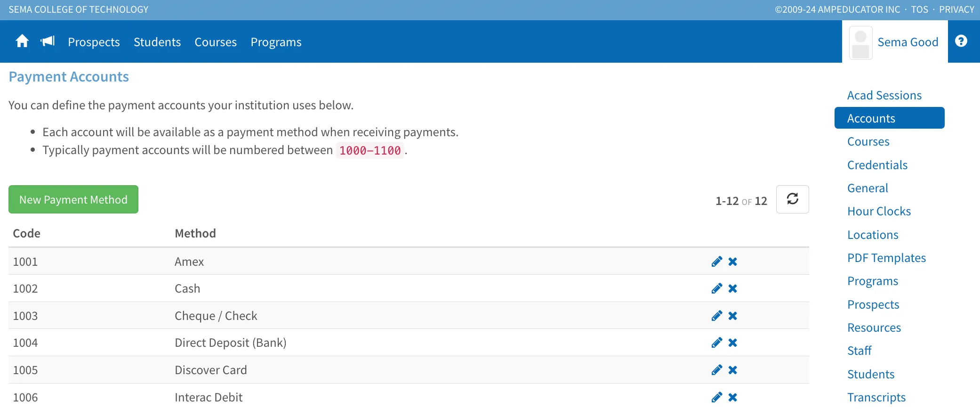Edit the Direct Deposit (Bank) account

[x=717, y=343]
